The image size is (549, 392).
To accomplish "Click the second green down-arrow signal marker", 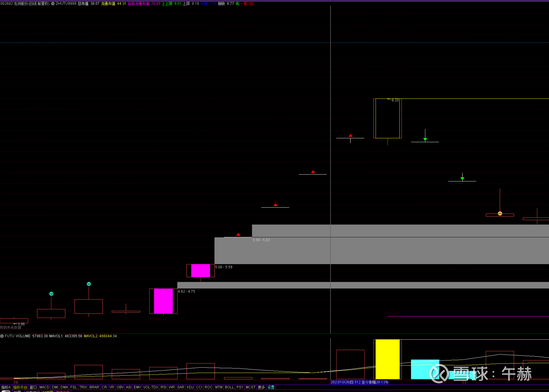I will [462, 179].
